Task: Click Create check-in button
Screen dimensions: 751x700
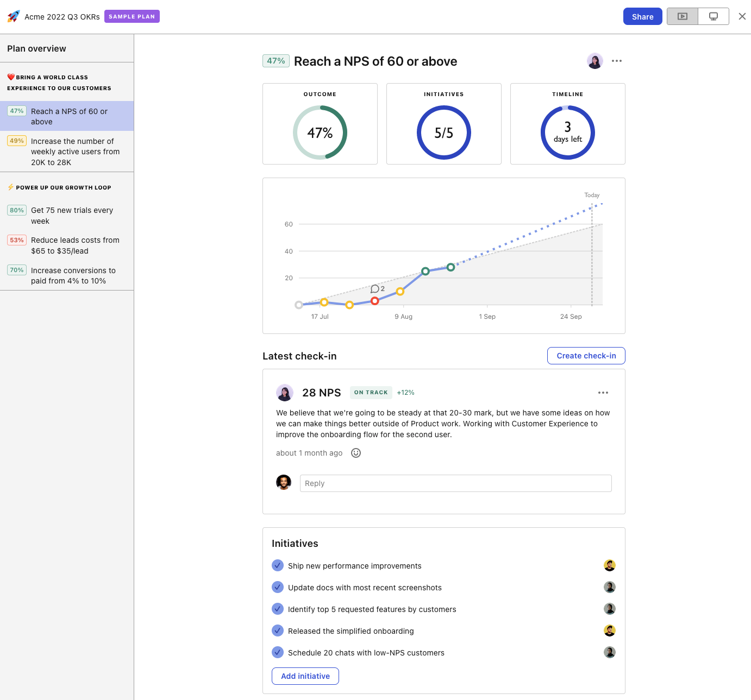Action: tap(586, 356)
